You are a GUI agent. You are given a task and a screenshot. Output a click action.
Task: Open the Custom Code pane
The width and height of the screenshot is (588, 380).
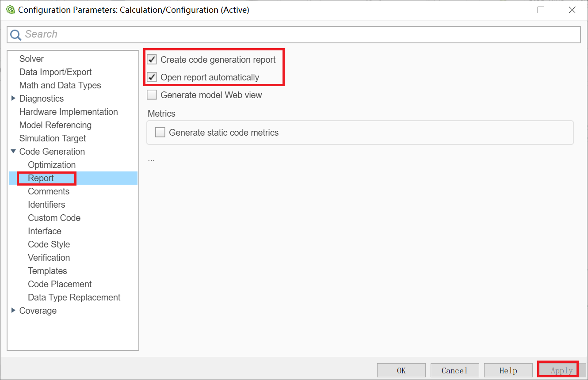(54, 218)
